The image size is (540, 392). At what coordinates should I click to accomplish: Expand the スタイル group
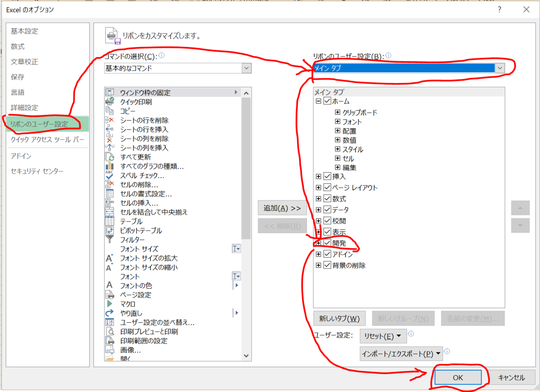point(337,149)
